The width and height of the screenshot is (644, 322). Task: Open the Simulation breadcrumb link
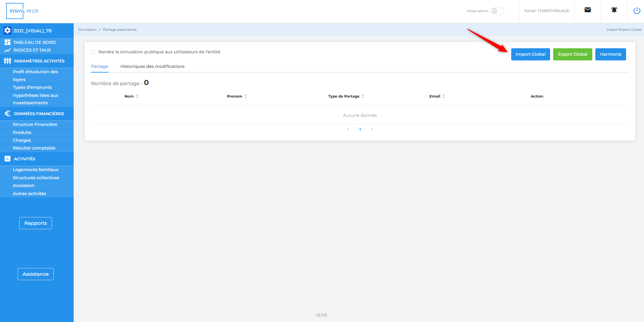tap(87, 29)
